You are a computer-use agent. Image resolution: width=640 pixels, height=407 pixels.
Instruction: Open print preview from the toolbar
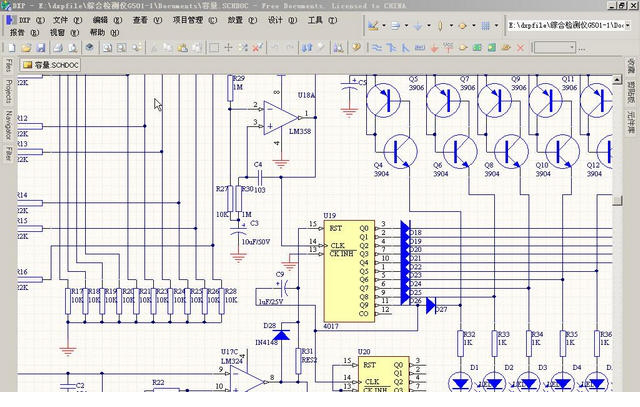pos(73,48)
